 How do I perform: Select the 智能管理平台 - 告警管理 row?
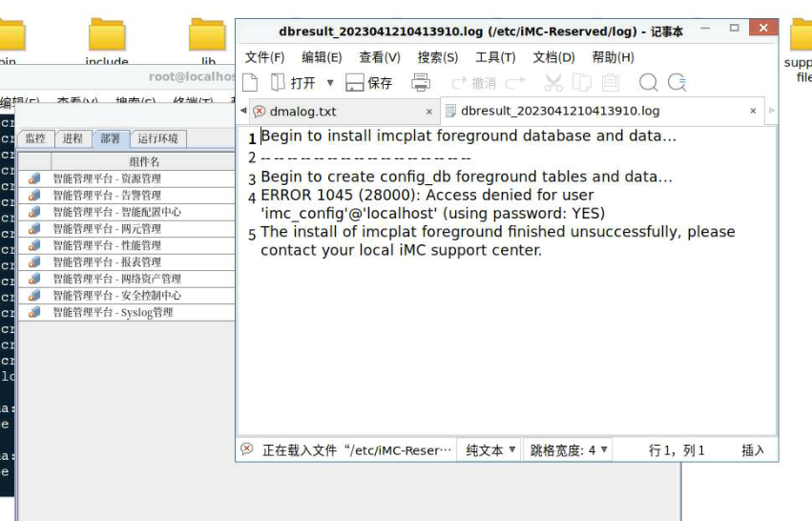tap(126, 196)
